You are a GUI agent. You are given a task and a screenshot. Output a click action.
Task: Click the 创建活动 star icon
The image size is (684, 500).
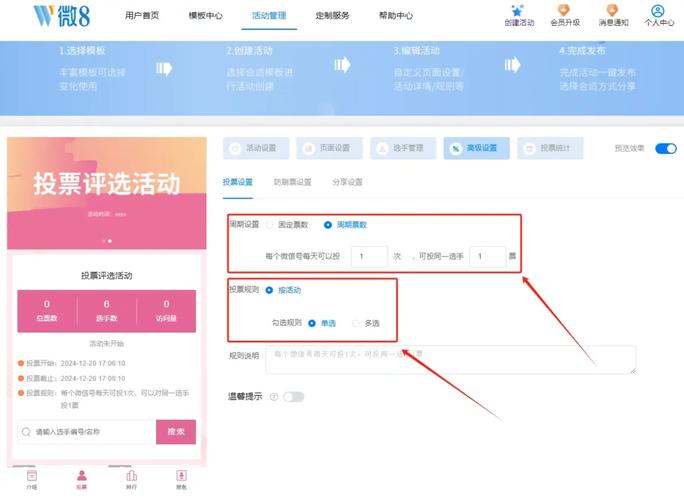518,11
